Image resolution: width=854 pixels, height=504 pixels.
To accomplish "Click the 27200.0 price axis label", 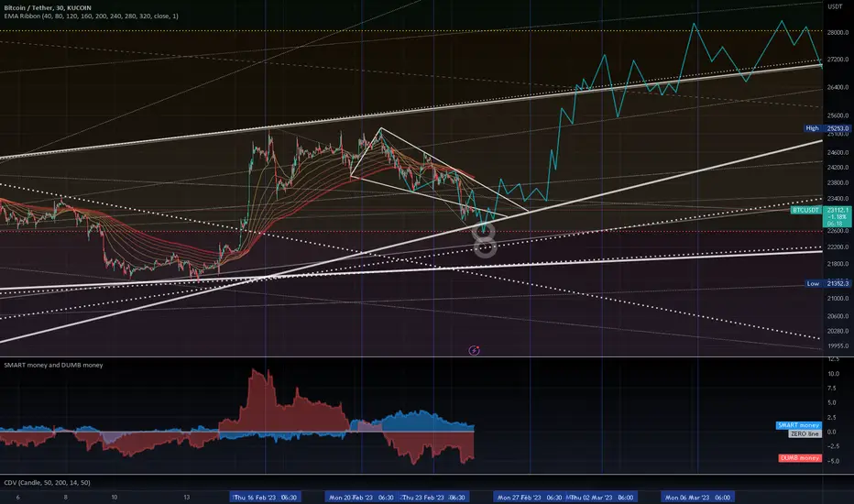I will click(838, 60).
